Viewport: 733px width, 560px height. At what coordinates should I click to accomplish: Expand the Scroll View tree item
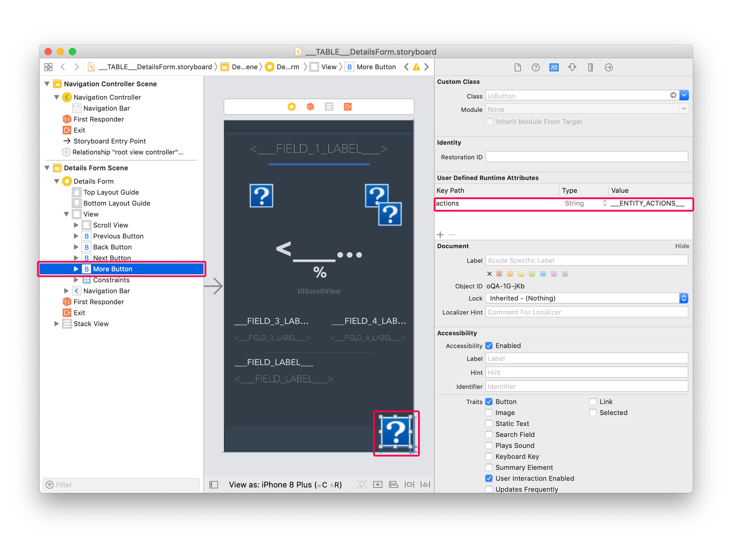click(76, 225)
